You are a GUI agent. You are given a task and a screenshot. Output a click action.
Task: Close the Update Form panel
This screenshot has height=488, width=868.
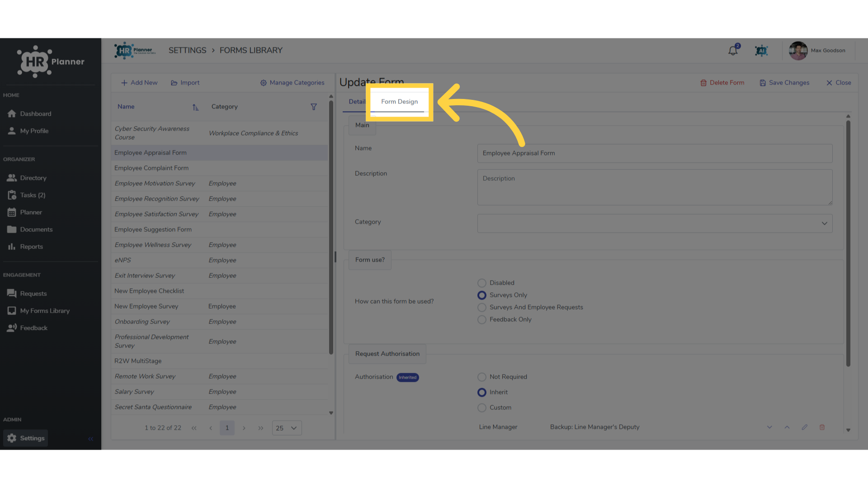coord(839,83)
